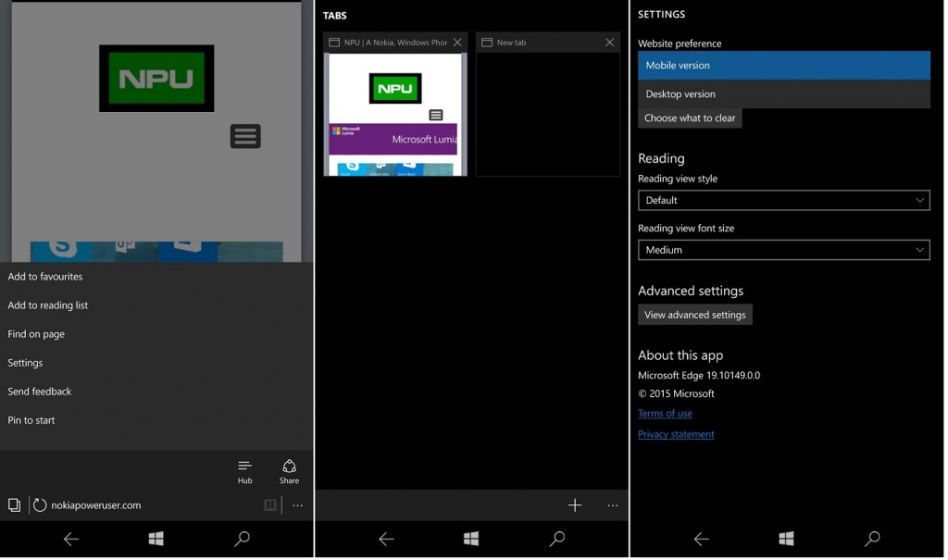
Task: Tap the Share icon
Action: click(289, 472)
